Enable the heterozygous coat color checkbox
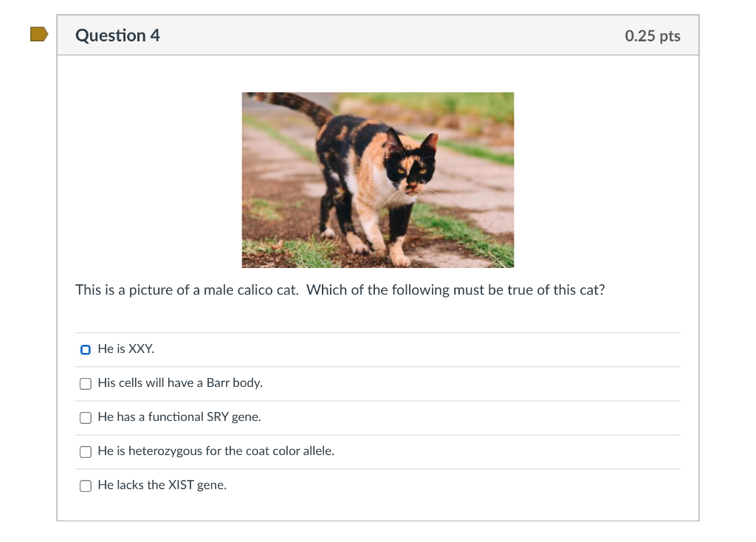756x542 pixels. click(x=86, y=452)
